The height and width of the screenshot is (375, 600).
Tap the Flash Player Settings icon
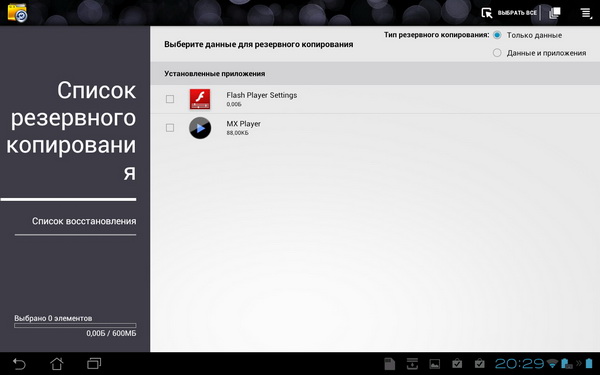click(x=200, y=99)
